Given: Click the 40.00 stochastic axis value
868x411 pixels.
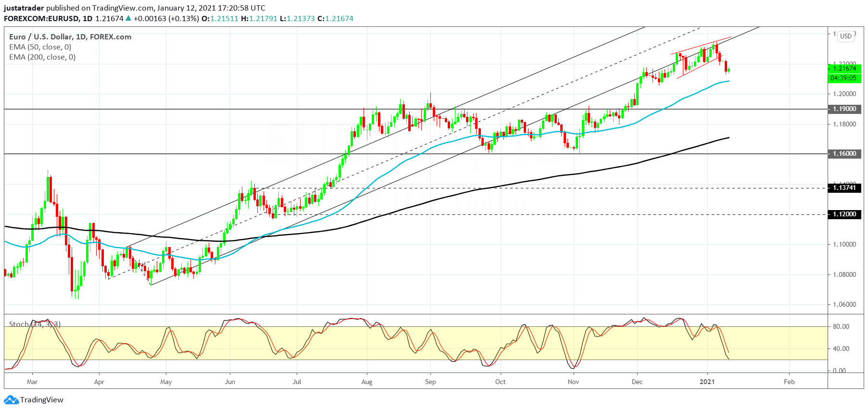Looking at the screenshot, I should (841, 349).
